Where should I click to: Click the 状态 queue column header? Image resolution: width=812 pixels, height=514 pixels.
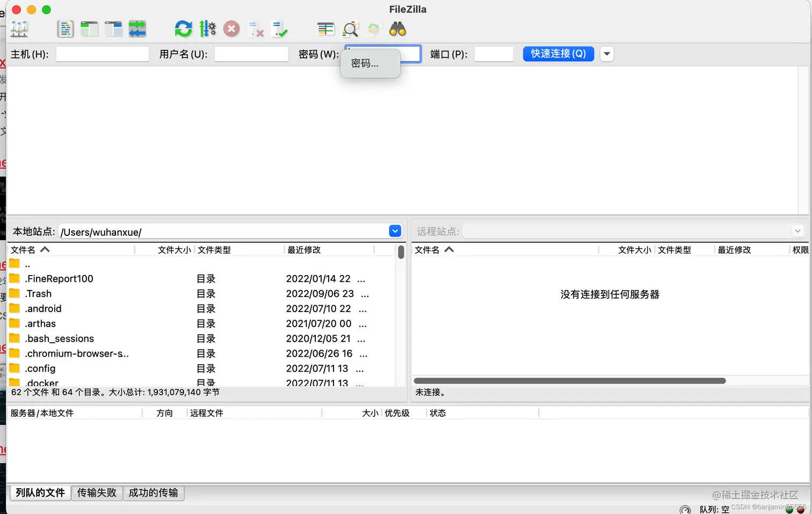pyautogui.click(x=483, y=413)
